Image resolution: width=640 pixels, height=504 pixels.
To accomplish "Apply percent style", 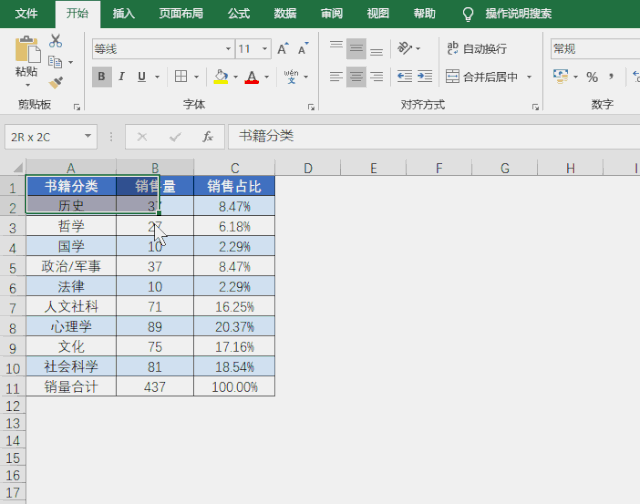I will (x=592, y=77).
